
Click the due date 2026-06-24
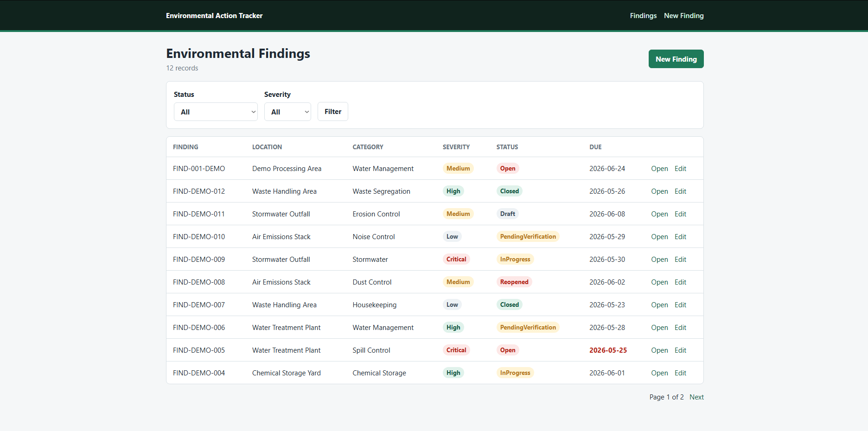(x=607, y=169)
